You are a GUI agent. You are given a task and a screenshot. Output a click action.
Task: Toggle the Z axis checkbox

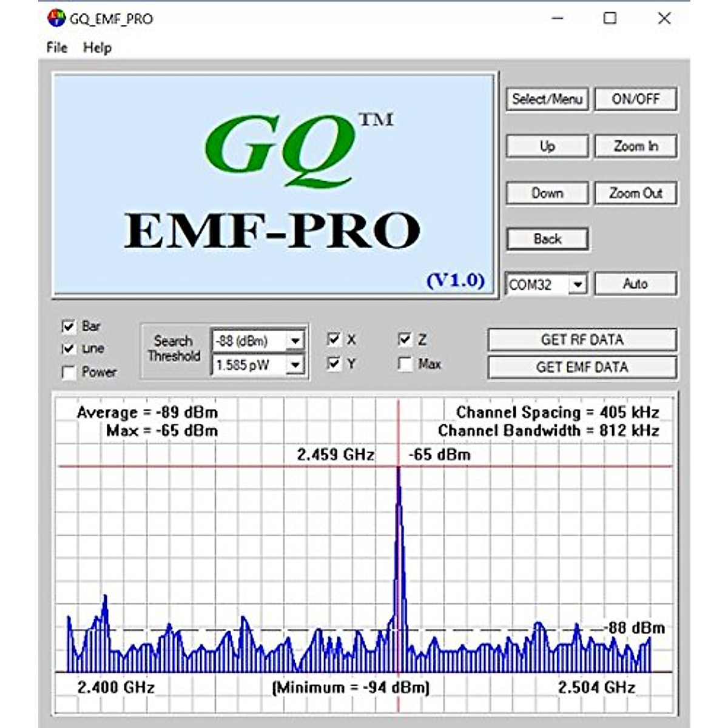(405, 339)
